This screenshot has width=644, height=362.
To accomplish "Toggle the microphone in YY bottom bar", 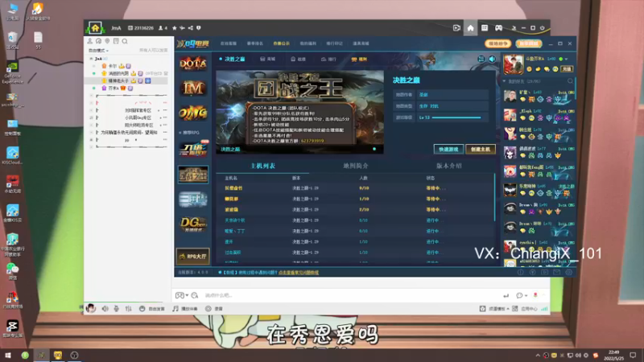I will click(117, 309).
